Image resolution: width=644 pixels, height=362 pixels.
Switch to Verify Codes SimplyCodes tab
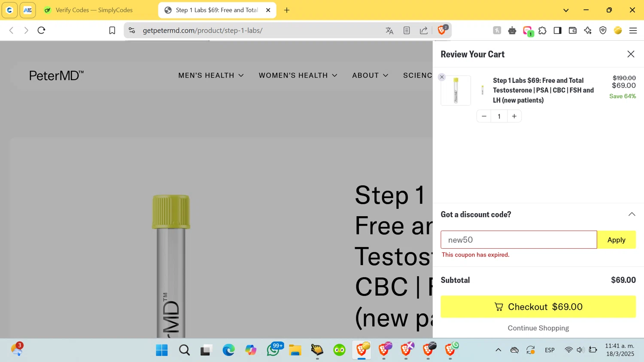94,10
